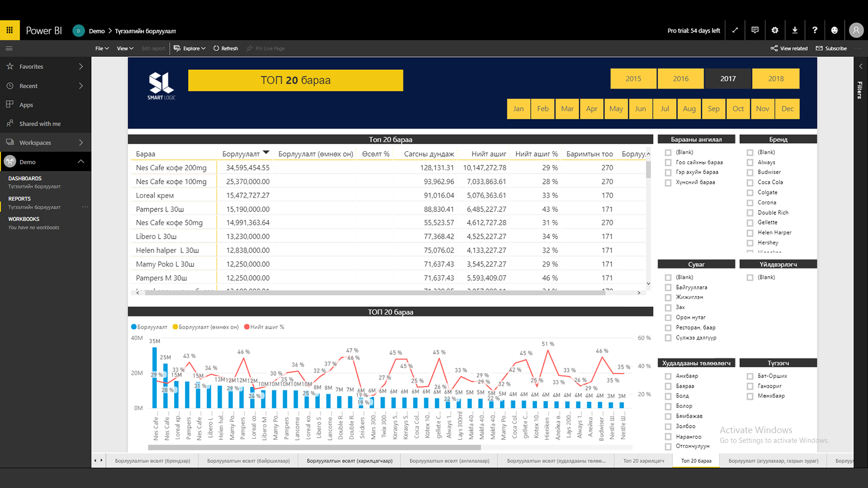The height and width of the screenshot is (488, 868).
Task: Open the View menu dropdown
Action: tap(125, 48)
